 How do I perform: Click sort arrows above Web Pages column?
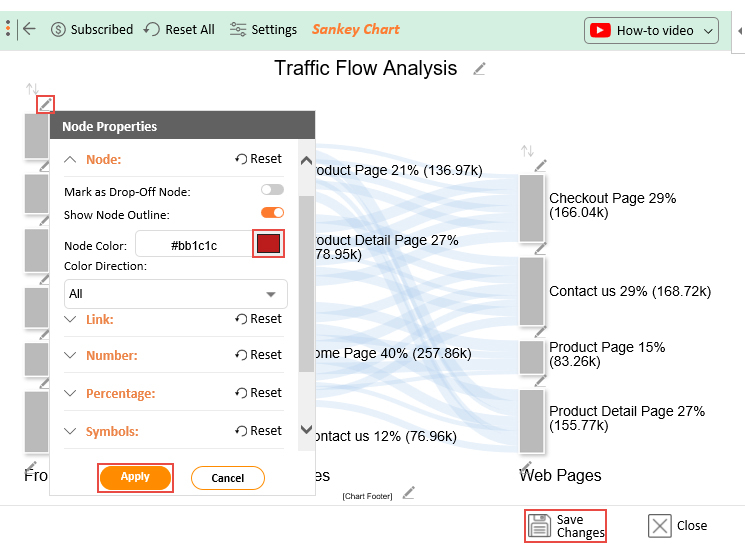point(527,151)
